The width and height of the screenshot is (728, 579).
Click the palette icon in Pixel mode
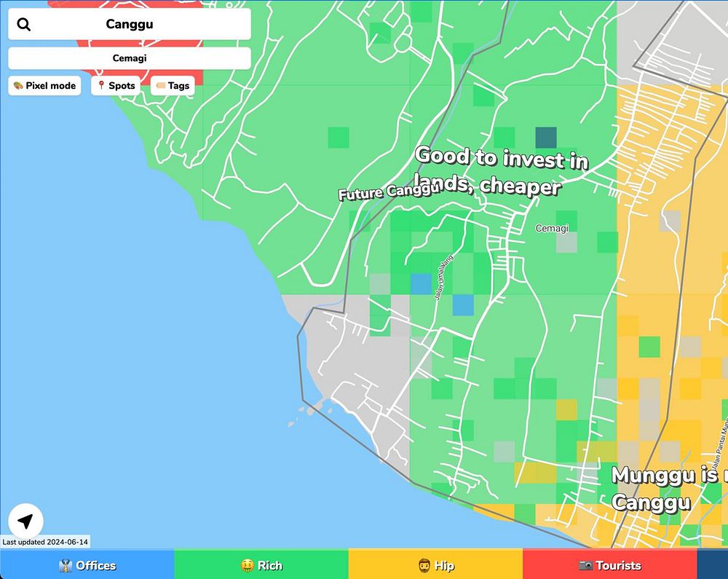click(18, 85)
